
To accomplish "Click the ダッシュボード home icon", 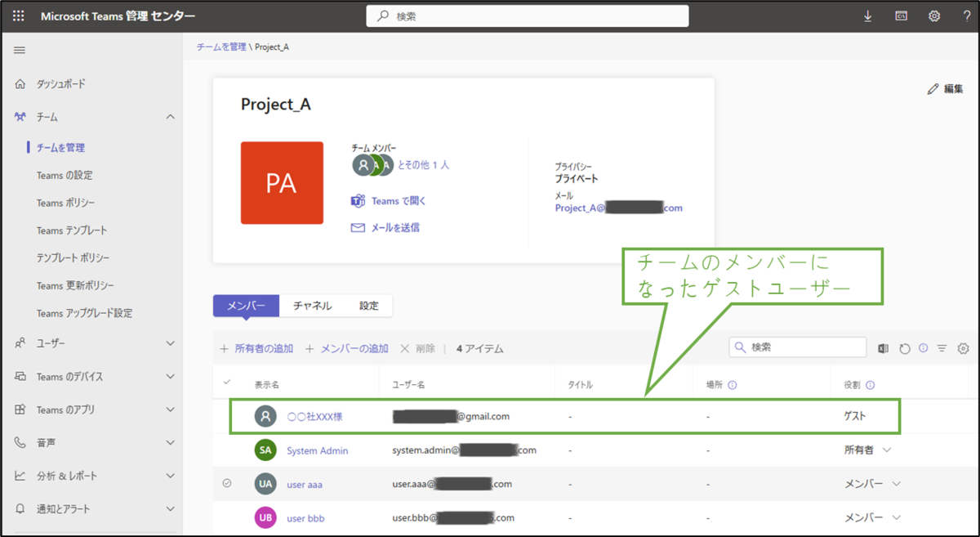I will (x=20, y=84).
